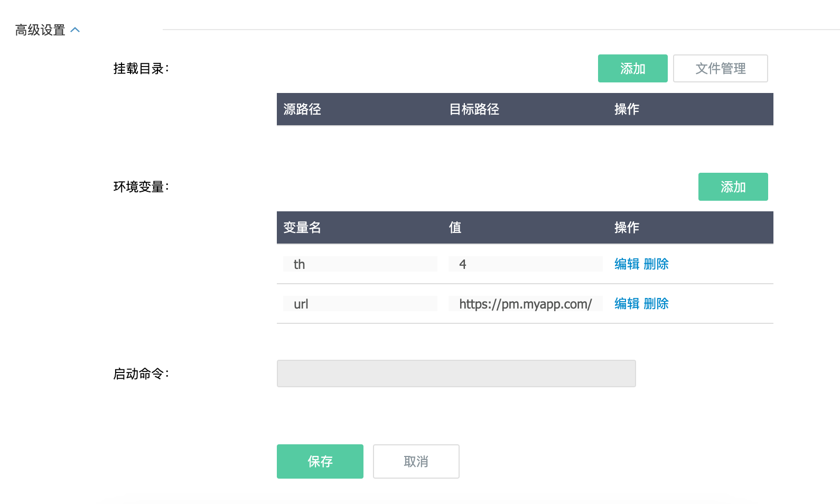Screen dimensions: 840x504
Task: Click 添加 button for 挂载目录
Action: (x=632, y=69)
